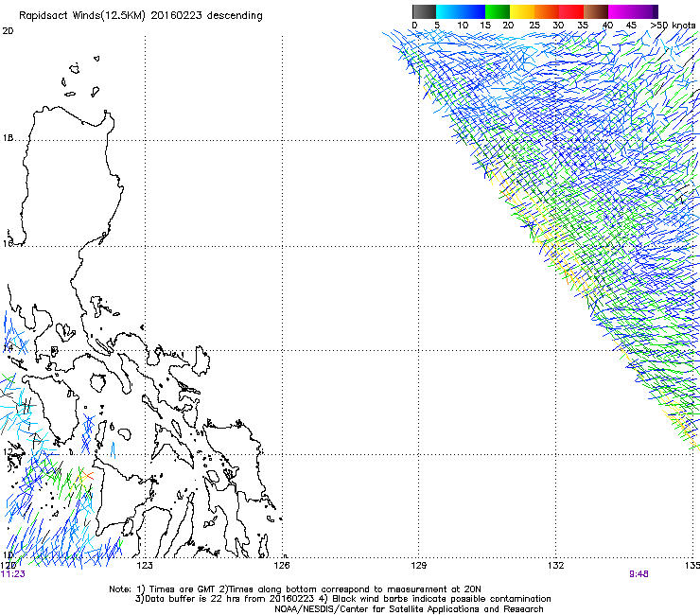Click the '25' legend scale label
Image resolution: width=700 pixels, height=615 pixels.
534,26
